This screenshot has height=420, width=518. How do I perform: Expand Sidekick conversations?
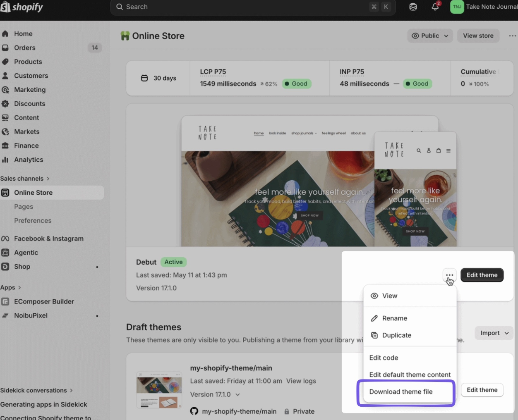pyautogui.click(x=36, y=391)
